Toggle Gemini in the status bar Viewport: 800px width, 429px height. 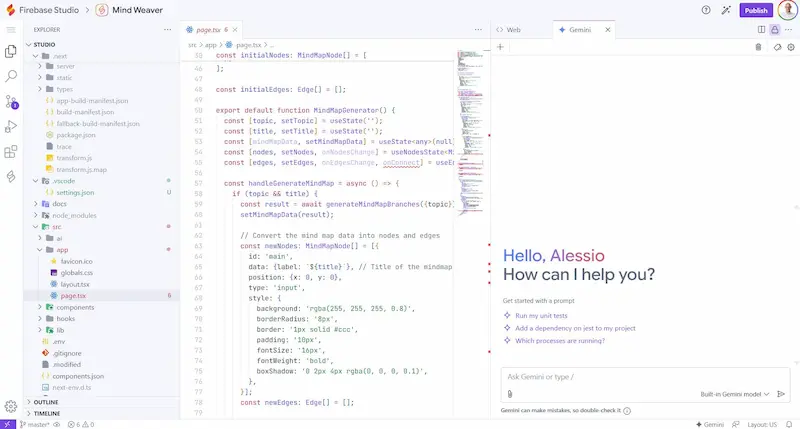[x=710, y=424]
